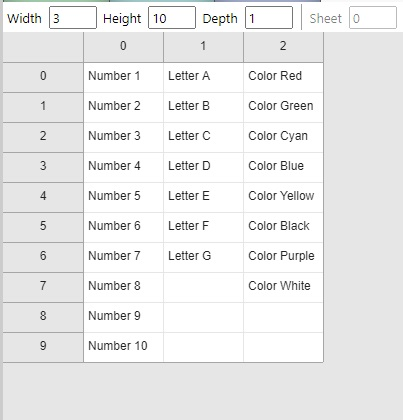403x420 pixels.
Task: Select row header 0
Action: pos(43,77)
